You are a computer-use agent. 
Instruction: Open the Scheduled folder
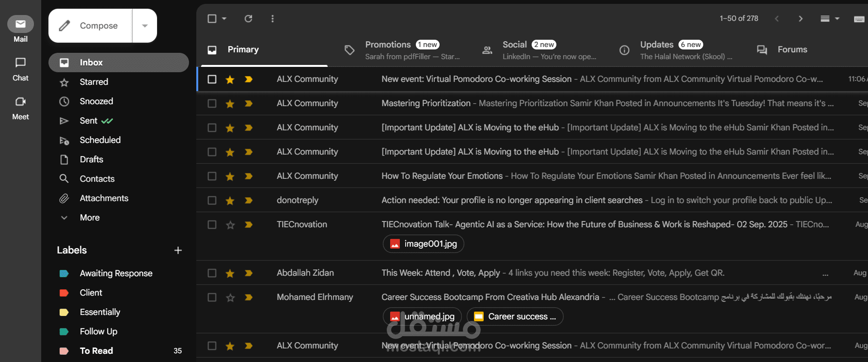click(119, 140)
